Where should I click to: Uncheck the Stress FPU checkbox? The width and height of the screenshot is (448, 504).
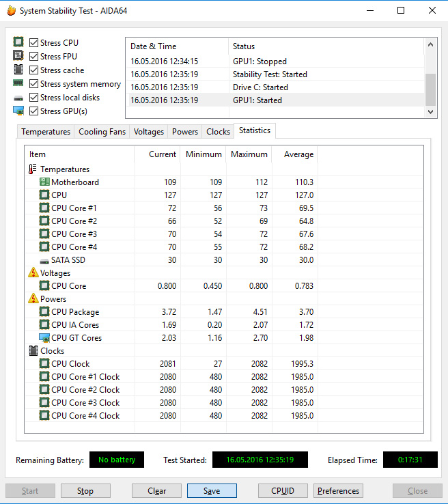[33, 57]
